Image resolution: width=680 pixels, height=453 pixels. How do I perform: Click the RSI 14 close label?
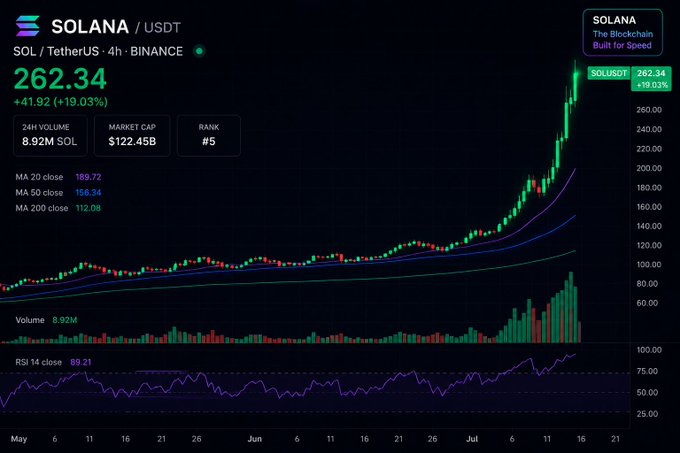coord(39,362)
